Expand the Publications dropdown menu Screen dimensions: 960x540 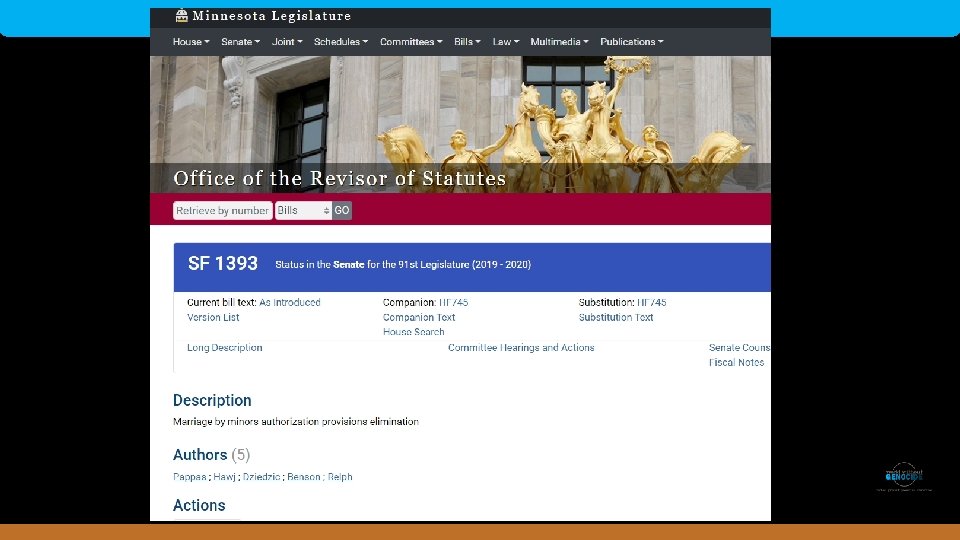(631, 42)
